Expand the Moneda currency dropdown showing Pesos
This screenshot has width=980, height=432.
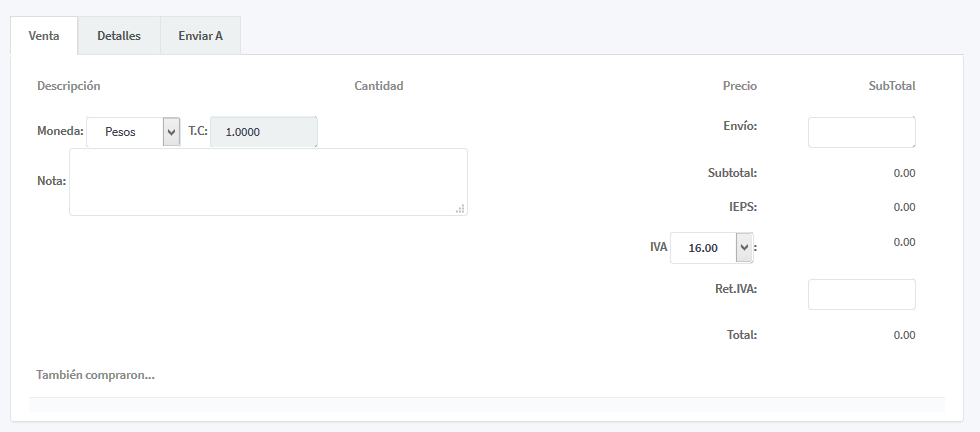click(133, 132)
